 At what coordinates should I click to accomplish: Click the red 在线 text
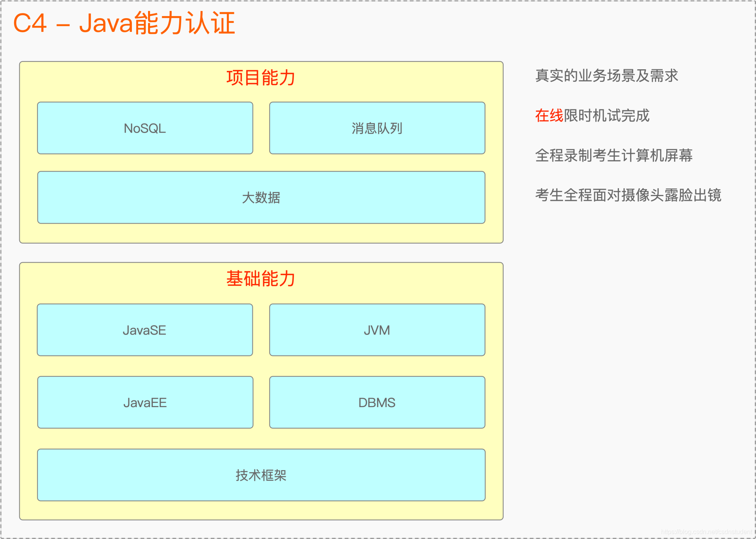549,116
